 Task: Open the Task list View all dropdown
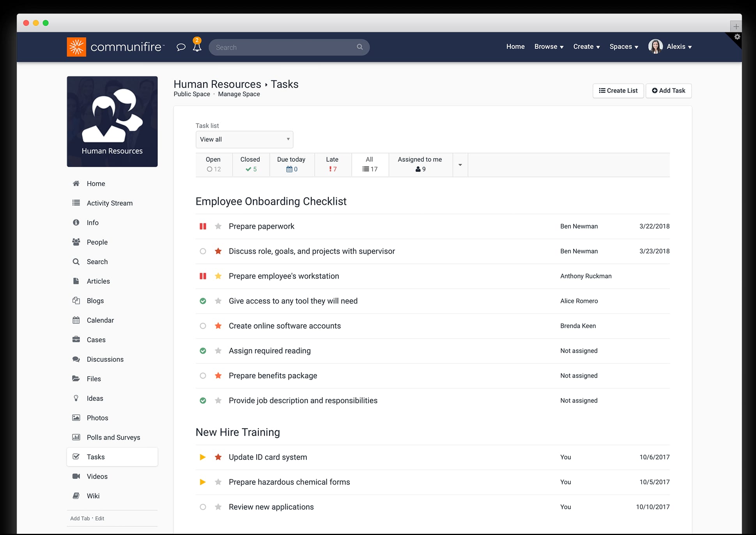tap(244, 139)
